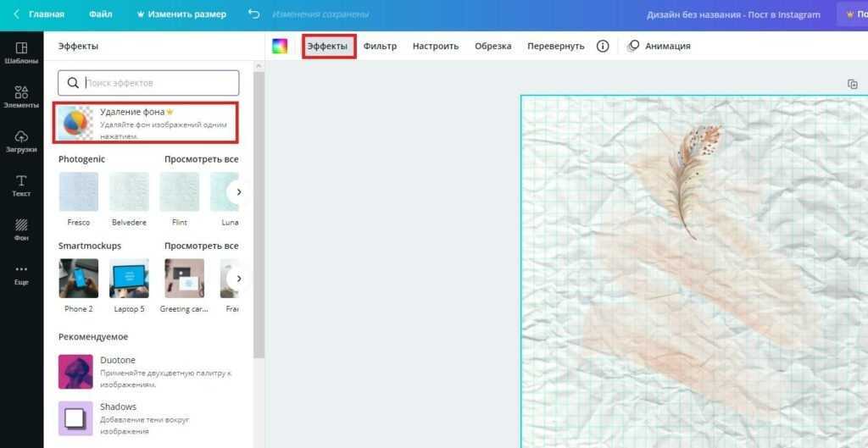868x448 pixels.
Task: Click the info icon in toolbar
Action: tap(603, 46)
